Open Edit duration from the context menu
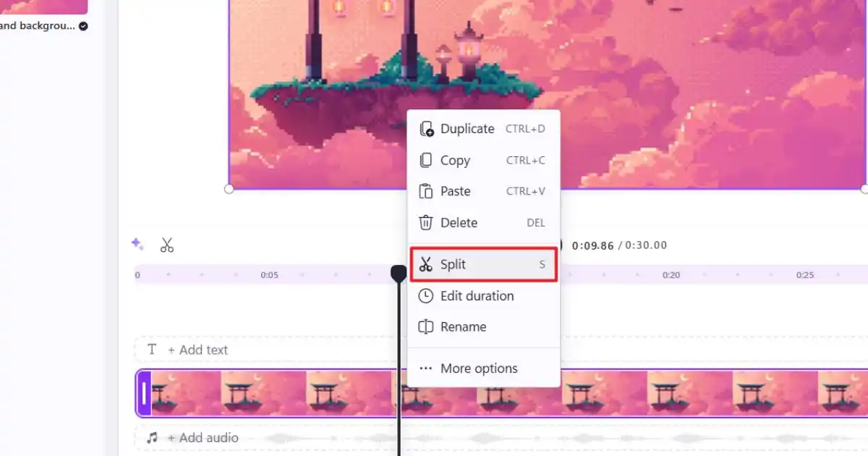 tap(483, 296)
